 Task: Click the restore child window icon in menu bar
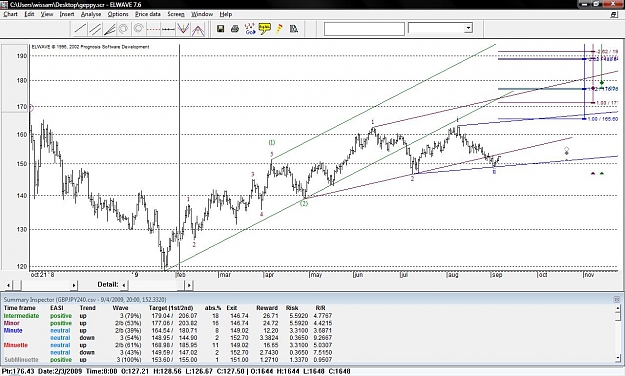(613, 14)
